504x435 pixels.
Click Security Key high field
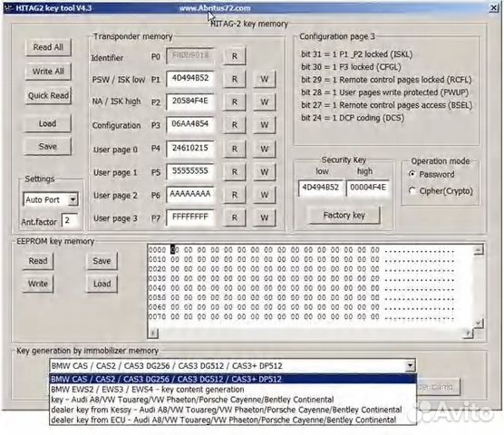(x=368, y=188)
